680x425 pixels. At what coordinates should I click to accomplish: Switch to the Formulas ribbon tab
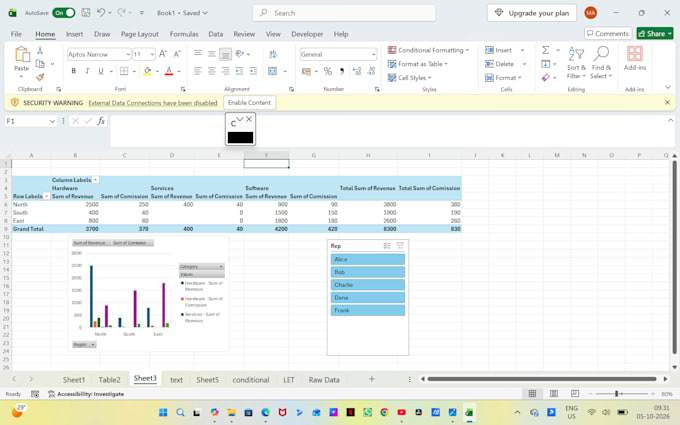coord(184,34)
